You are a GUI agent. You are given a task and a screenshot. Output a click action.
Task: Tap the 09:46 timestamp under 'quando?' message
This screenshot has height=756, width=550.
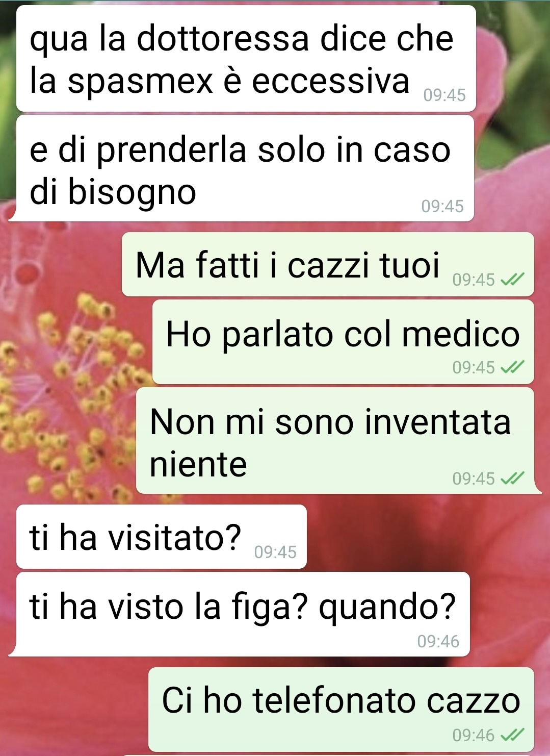click(438, 641)
